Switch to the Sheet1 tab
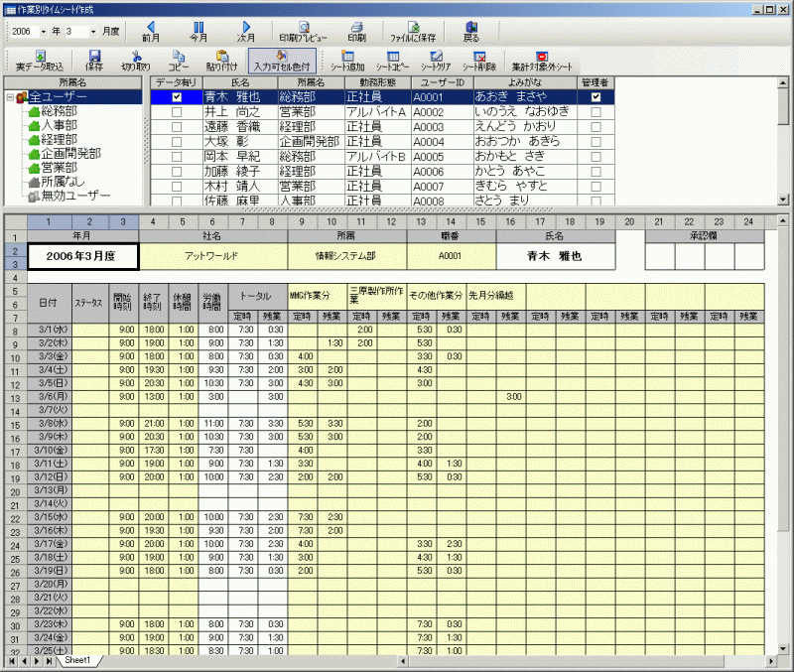794x672 pixels. [77, 660]
